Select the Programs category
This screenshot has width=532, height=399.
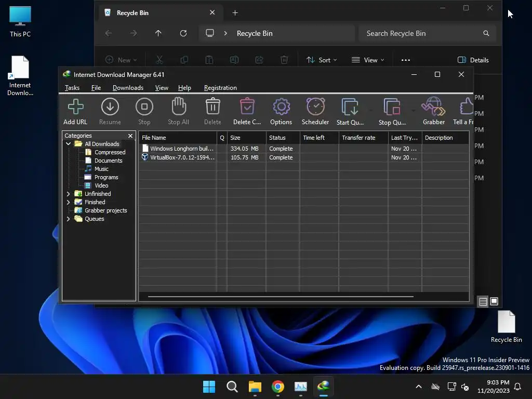(x=106, y=177)
